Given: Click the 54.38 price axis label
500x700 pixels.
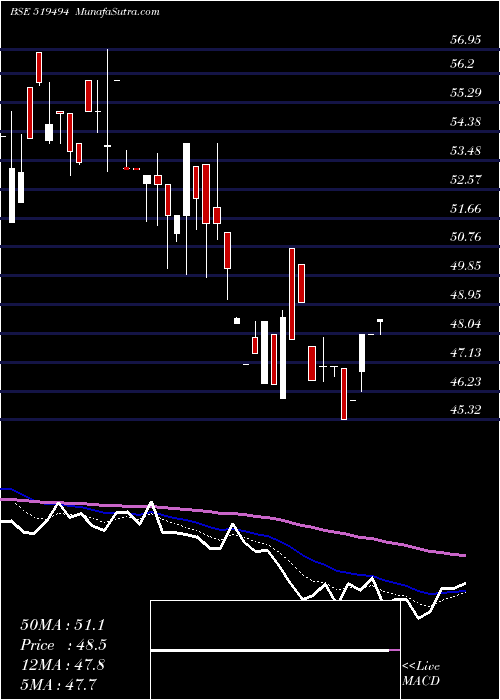Looking at the screenshot, I should 466,121.
